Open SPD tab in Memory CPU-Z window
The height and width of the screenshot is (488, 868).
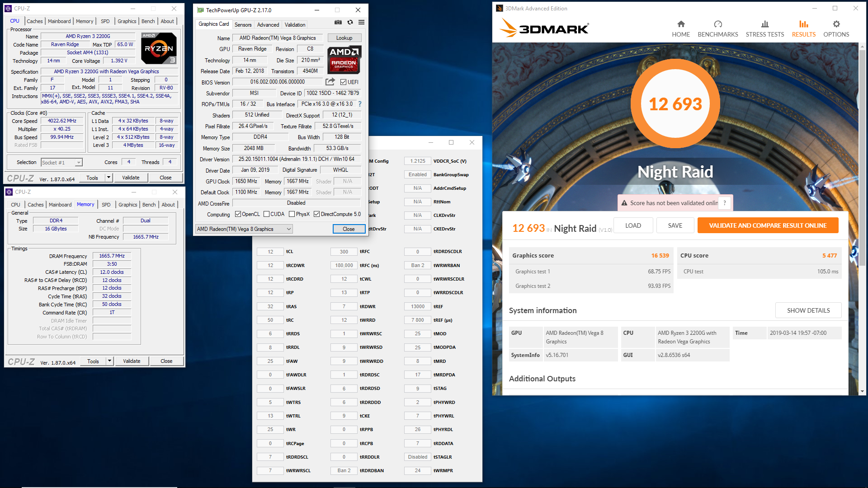pyautogui.click(x=106, y=205)
